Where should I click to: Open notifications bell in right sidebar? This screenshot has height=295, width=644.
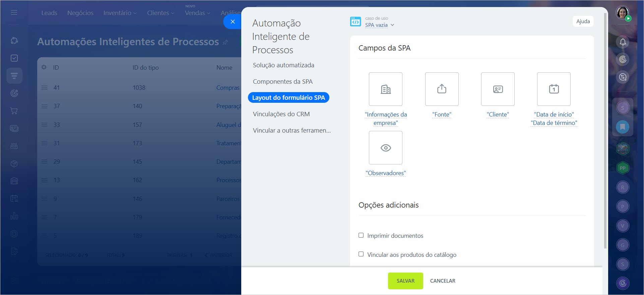[623, 42]
